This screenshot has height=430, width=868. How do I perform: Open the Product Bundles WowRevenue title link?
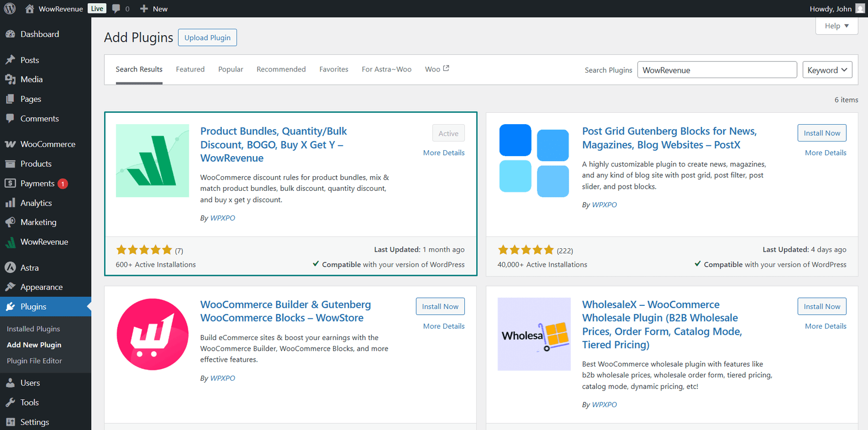273,145
